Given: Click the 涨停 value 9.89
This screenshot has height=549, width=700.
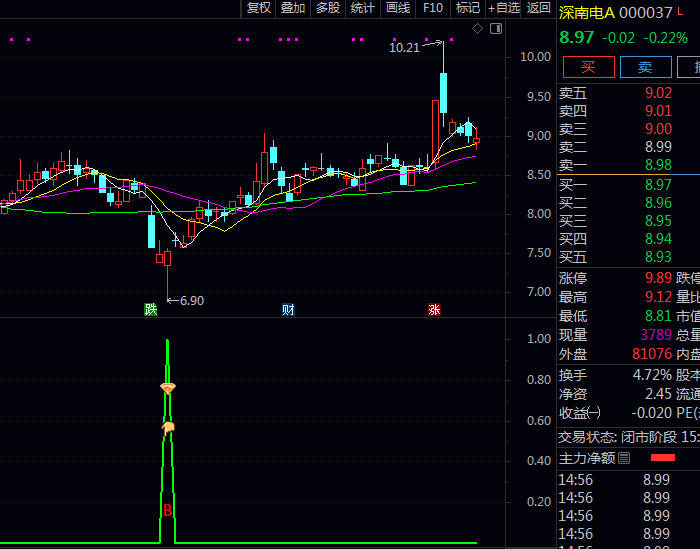Looking at the screenshot, I should 658,278.
